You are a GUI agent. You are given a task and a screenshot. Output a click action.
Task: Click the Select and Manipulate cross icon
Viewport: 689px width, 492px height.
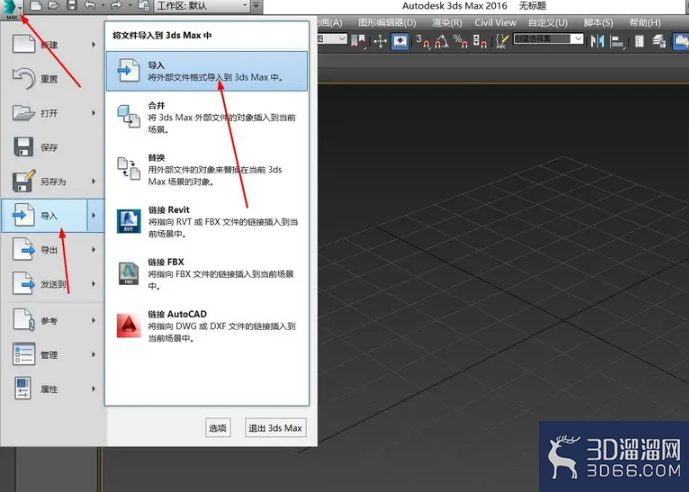pos(380,41)
